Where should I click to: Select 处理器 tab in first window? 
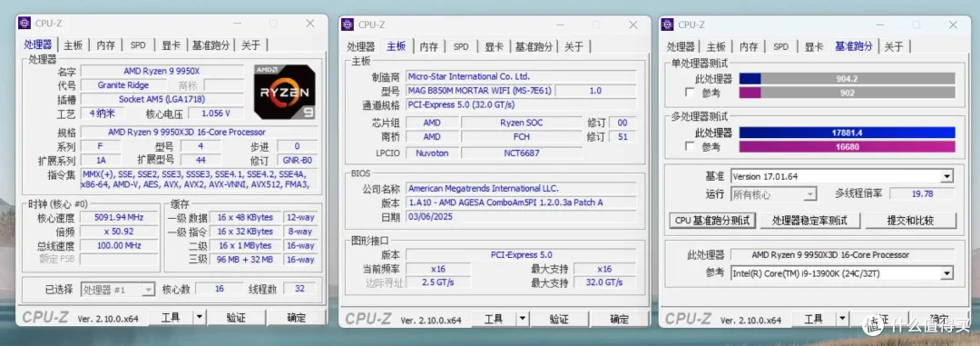click(37, 45)
